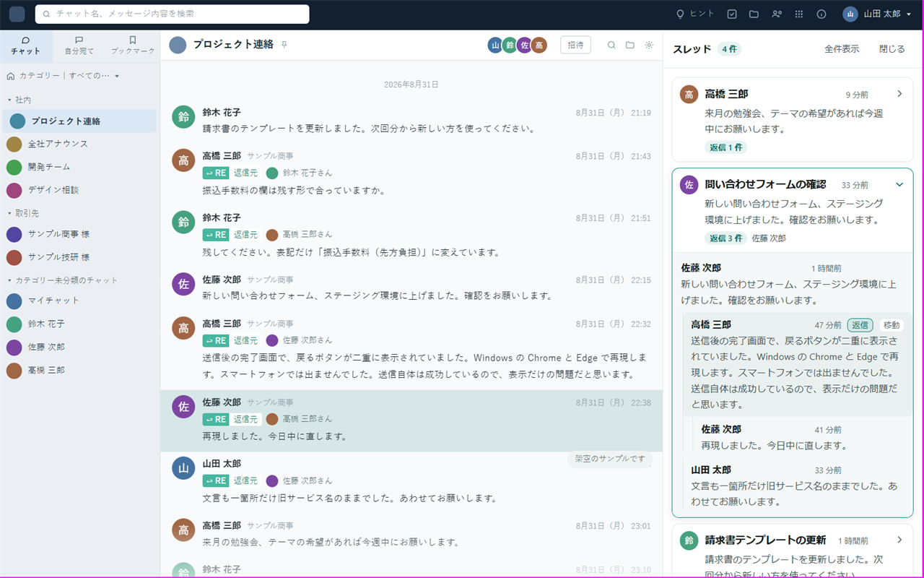Click the 山 member avatar in chat header

(495, 46)
